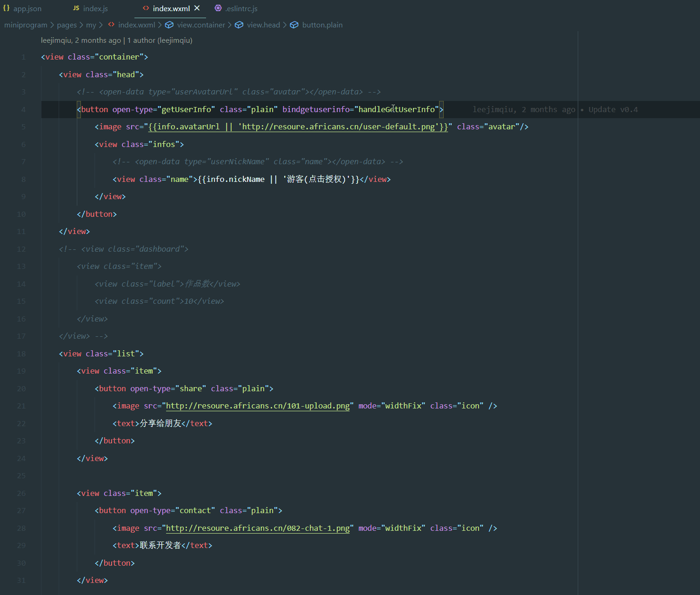Select the index.wxml tab

[172, 8]
